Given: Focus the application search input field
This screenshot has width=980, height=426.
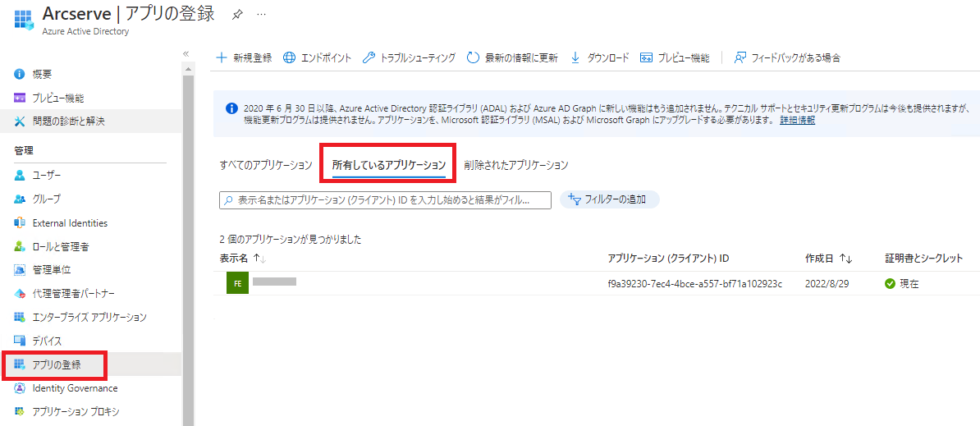Looking at the screenshot, I should pos(385,200).
